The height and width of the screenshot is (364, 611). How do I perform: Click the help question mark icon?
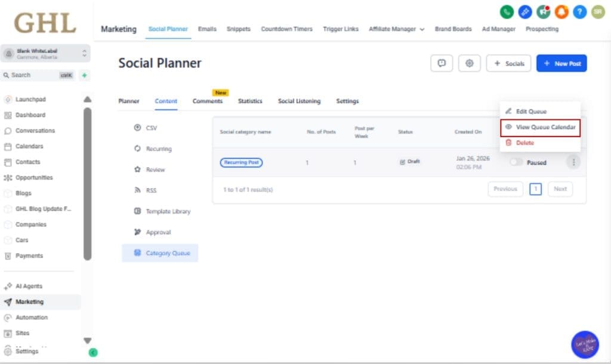click(579, 11)
